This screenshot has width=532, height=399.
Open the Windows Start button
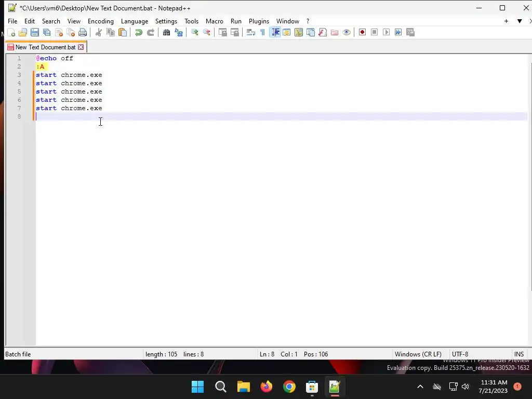198,387
